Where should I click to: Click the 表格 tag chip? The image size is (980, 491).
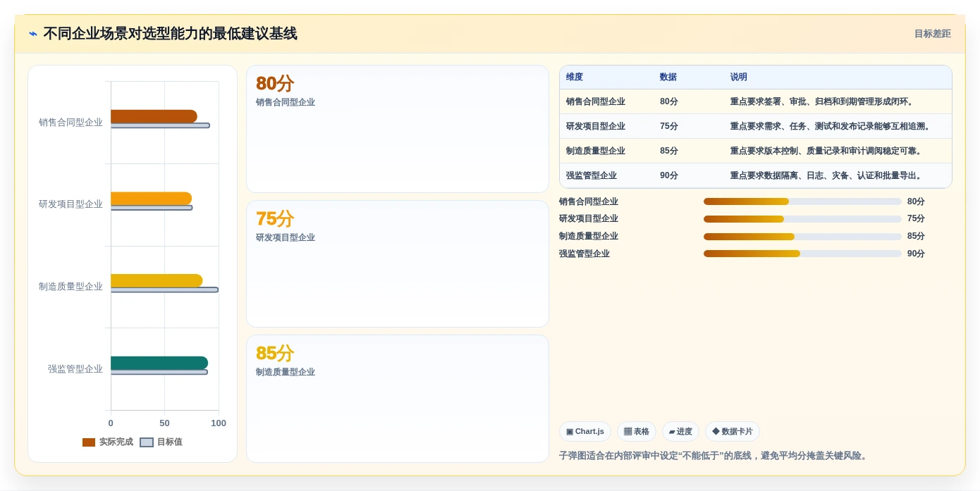(637, 432)
